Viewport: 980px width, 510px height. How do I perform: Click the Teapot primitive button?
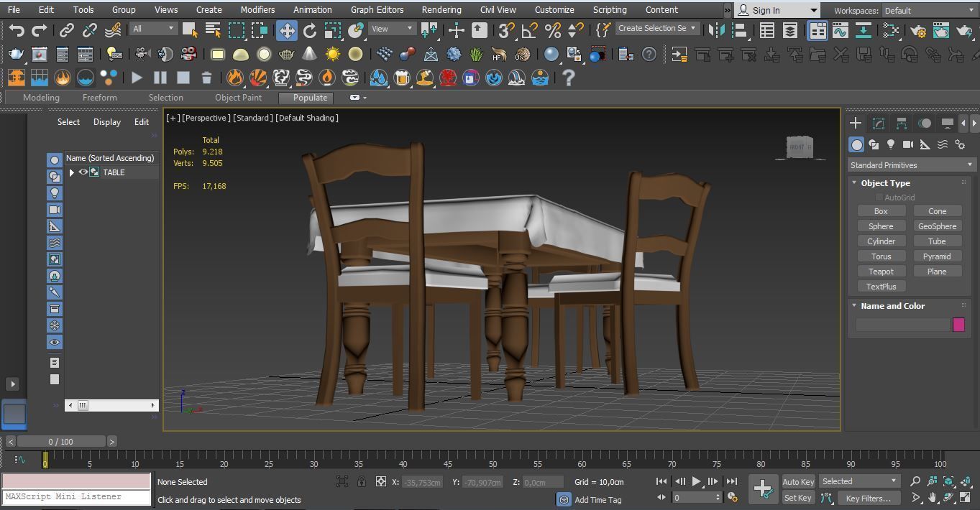coord(881,272)
